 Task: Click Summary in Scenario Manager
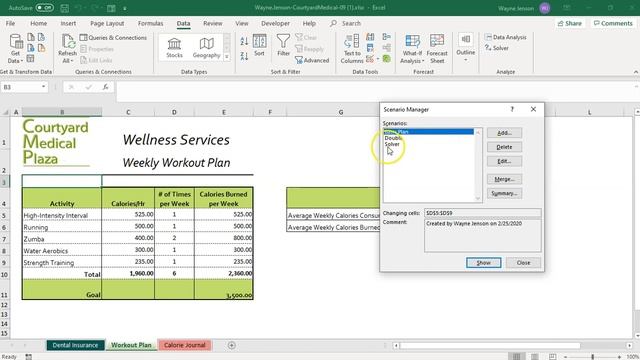pos(504,193)
